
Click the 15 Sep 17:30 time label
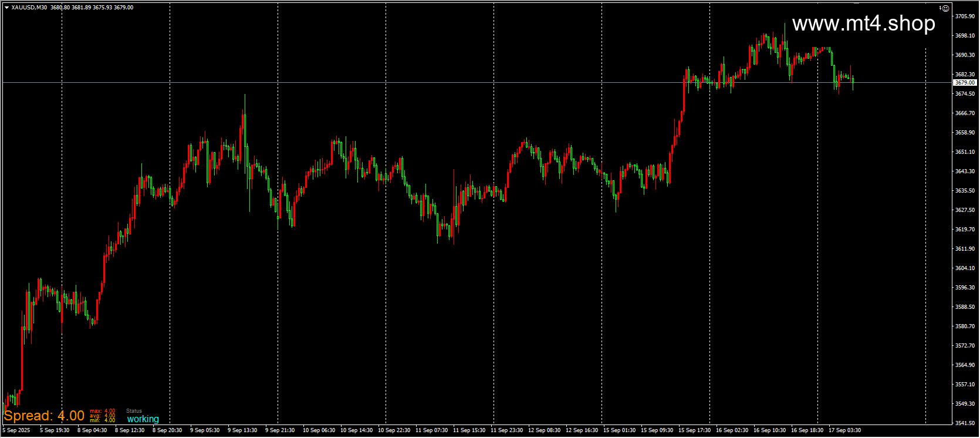click(694, 430)
